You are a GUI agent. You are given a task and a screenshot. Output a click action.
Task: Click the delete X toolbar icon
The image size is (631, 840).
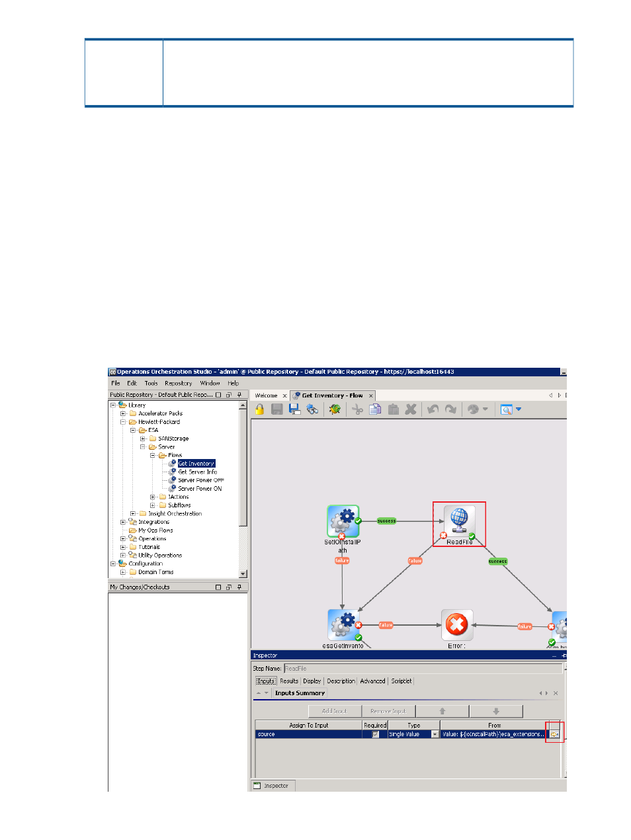coord(411,409)
